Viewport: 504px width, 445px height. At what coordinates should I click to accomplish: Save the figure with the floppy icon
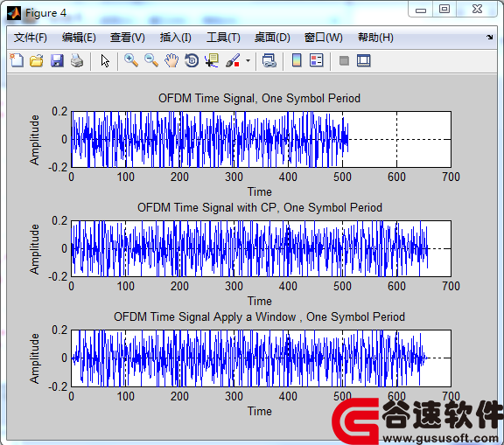pos(57,60)
